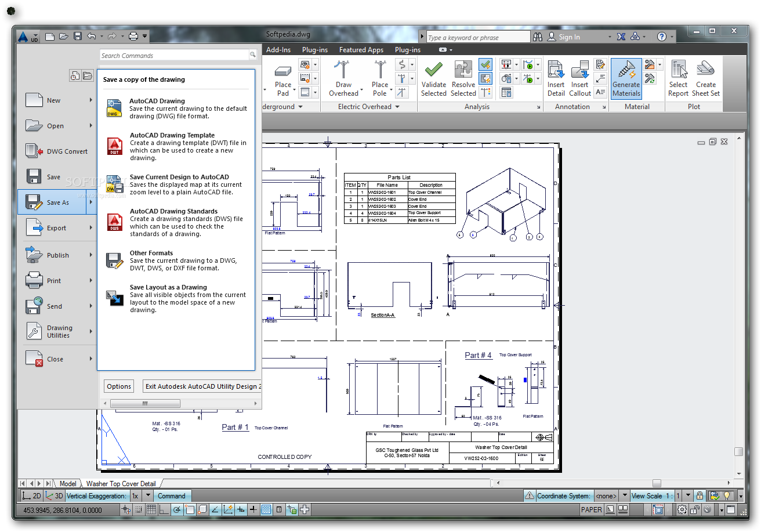Screen dimensions: 761x532
Task: Open the Sign In dropdown arrow
Action: click(x=610, y=37)
